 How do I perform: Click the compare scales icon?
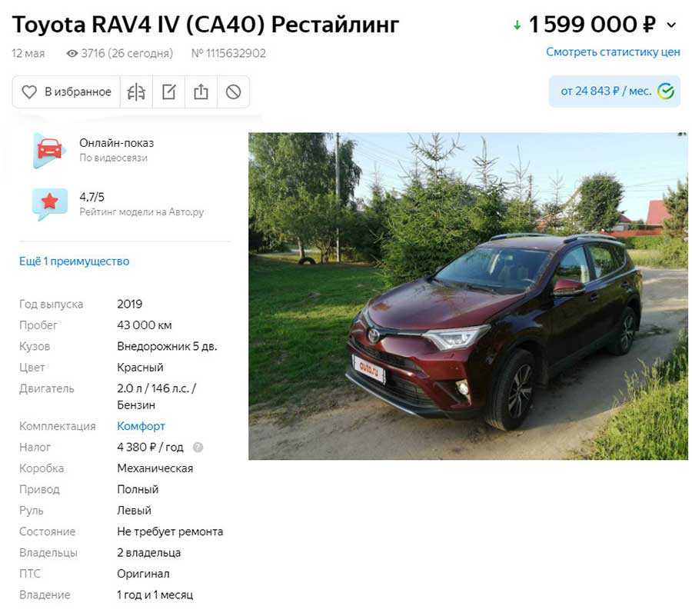tap(136, 92)
